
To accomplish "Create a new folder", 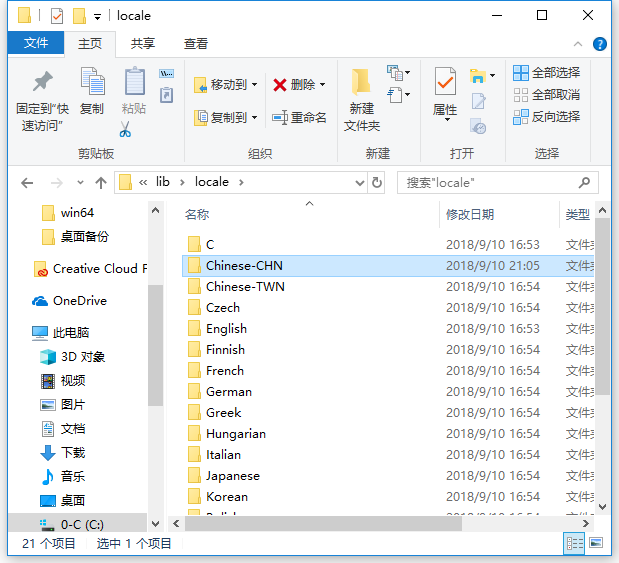I will (362, 100).
